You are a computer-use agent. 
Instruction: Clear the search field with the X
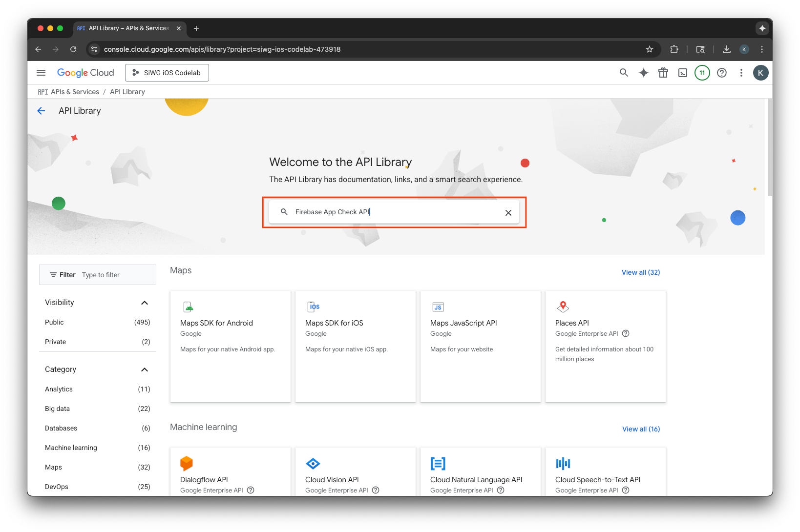coord(508,212)
